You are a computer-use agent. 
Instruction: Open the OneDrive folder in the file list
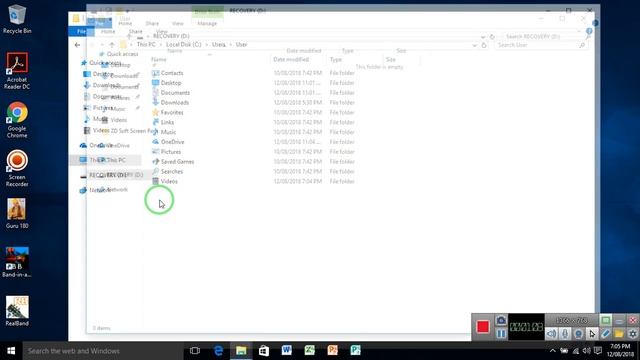point(172,142)
